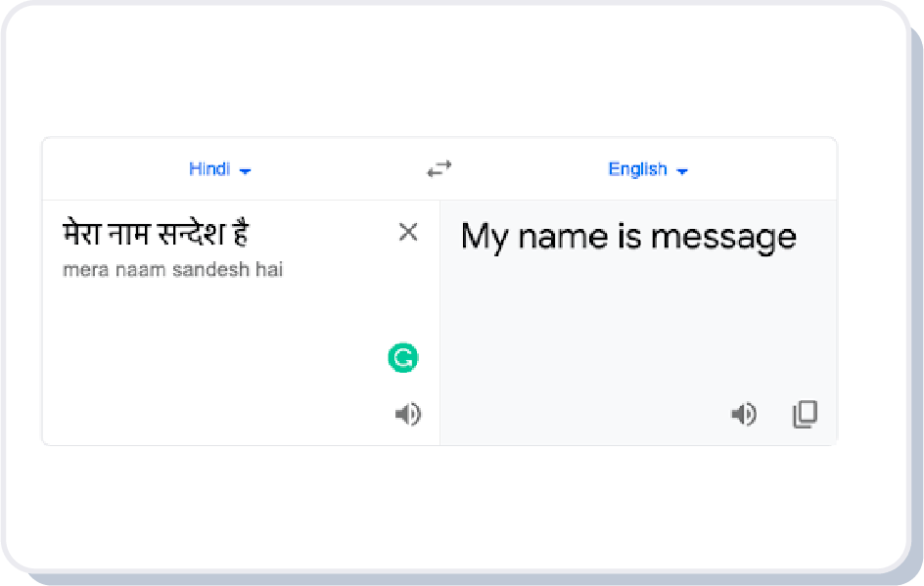The image size is (924, 586).
Task: Click the green Grammarly icon
Action: tap(402, 358)
